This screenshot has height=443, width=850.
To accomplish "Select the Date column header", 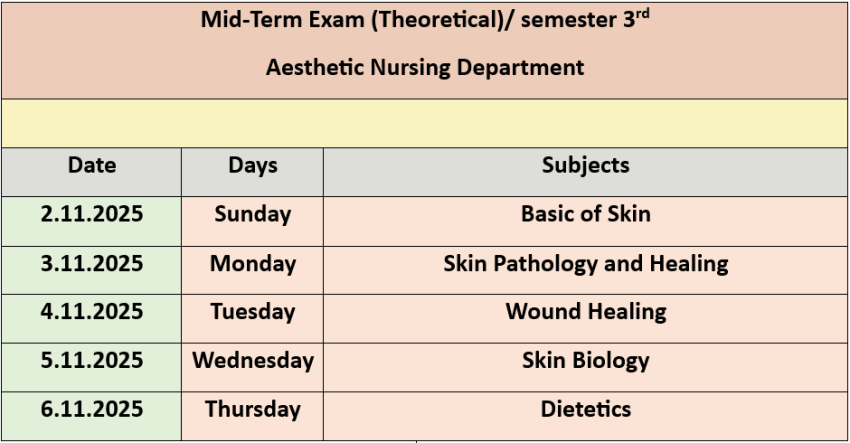I will click(x=92, y=165).
